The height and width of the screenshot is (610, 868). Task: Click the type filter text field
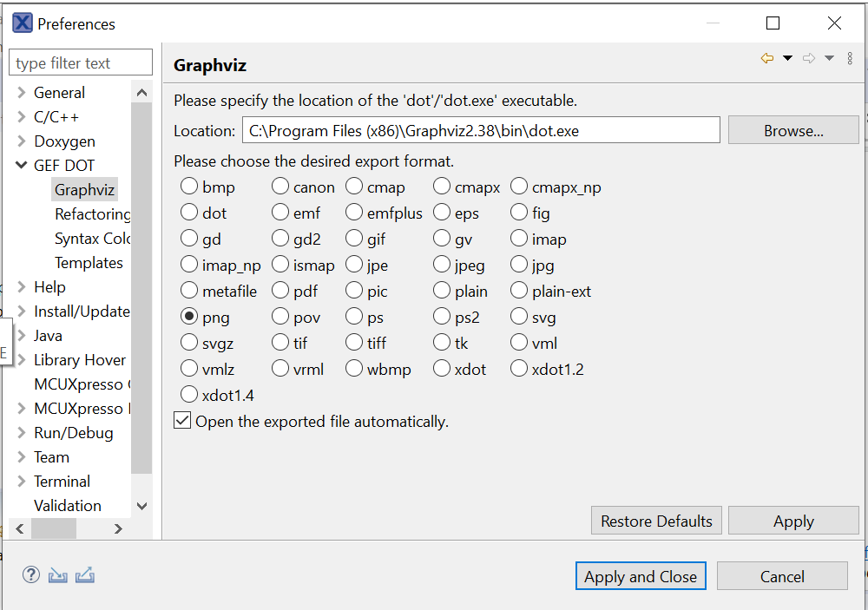(81, 62)
